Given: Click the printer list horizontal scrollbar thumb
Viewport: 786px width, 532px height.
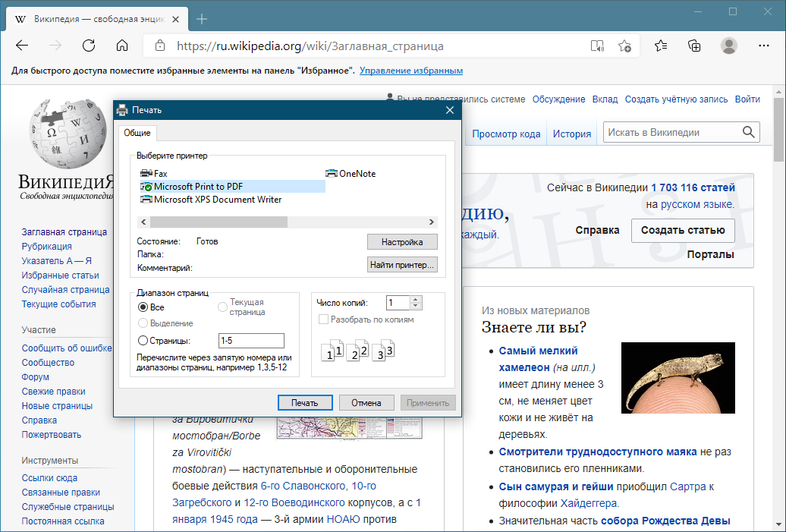Looking at the screenshot, I should 219,222.
